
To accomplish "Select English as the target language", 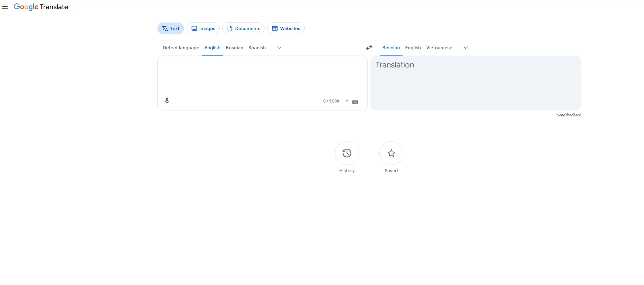I will click(413, 48).
